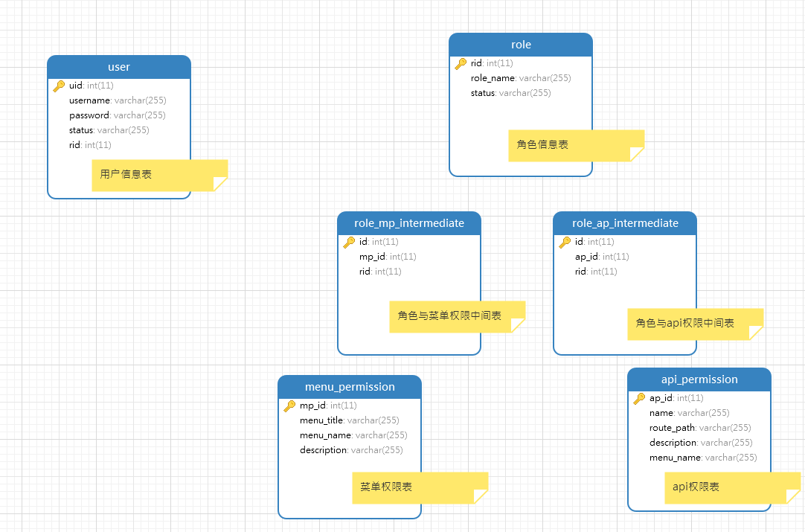Viewport: 805px width, 532px height.
Task: Click the key icon beside mp_id
Action: coord(289,406)
